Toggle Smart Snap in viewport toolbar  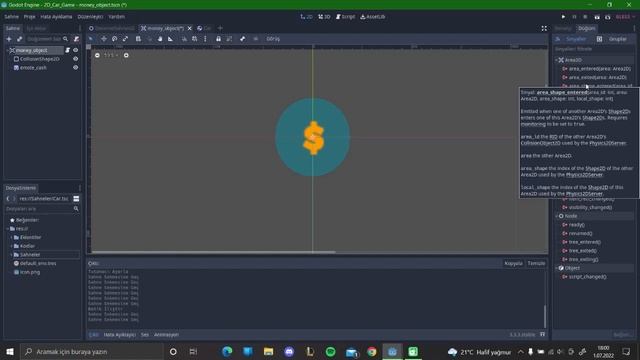click(184, 39)
